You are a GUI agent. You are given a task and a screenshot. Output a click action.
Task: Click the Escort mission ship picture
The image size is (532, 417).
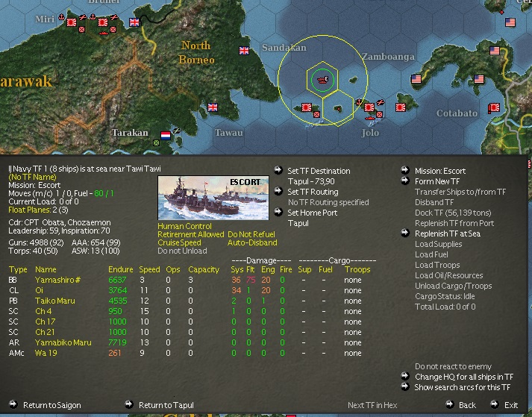click(x=213, y=198)
